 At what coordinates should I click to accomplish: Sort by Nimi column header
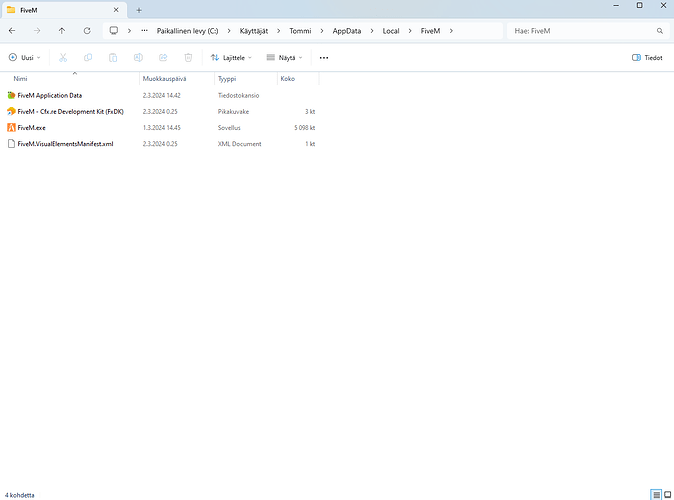coord(20,79)
